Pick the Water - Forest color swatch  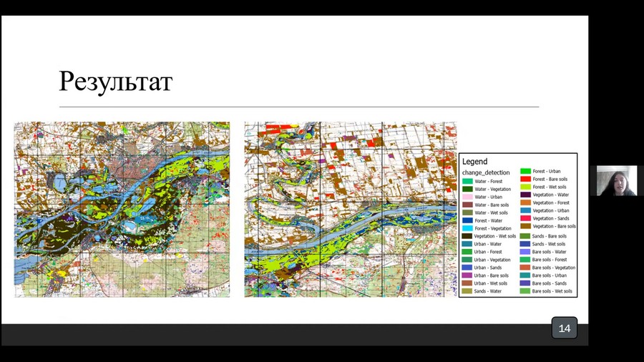coord(467,182)
